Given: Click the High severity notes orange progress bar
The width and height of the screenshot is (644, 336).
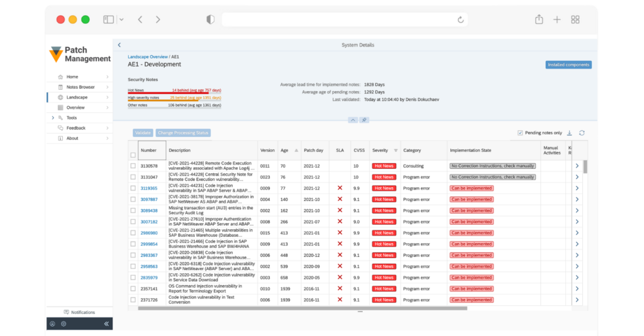Looking at the screenshot, I should [x=174, y=100].
